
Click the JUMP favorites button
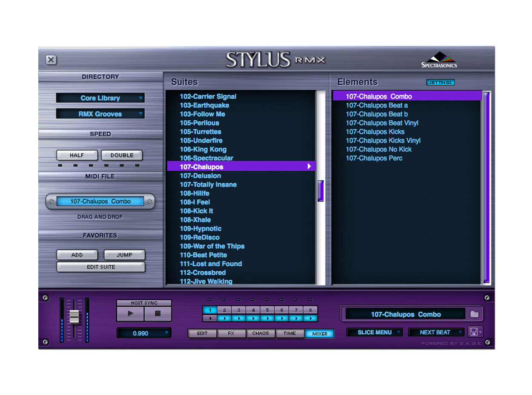click(124, 255)
